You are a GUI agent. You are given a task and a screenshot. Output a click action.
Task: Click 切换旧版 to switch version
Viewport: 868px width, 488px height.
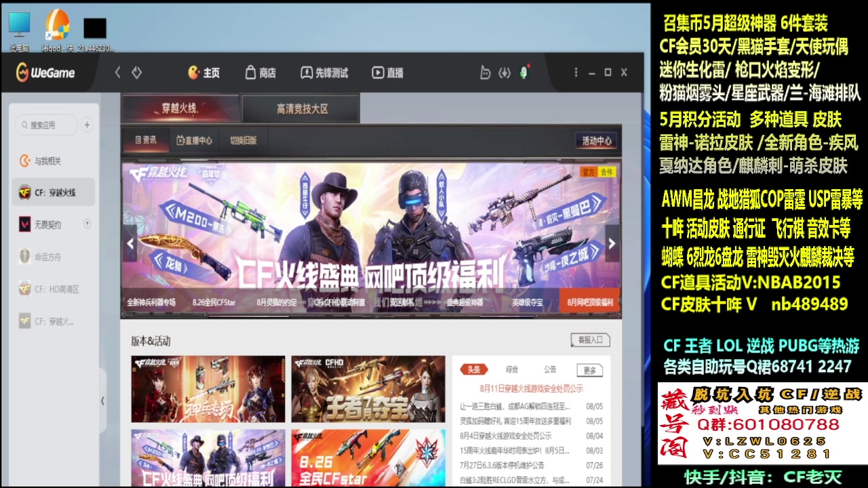tap(243, 140)
